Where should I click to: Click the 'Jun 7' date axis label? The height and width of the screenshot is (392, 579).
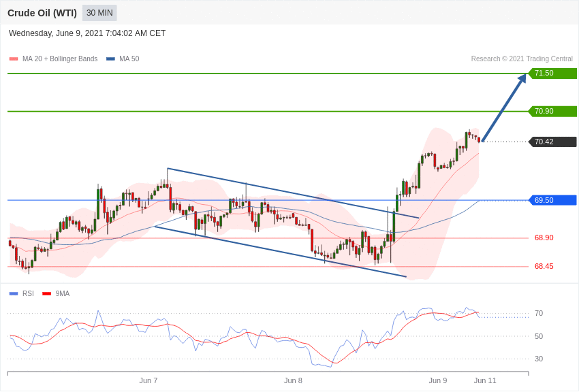click(148, 381)
